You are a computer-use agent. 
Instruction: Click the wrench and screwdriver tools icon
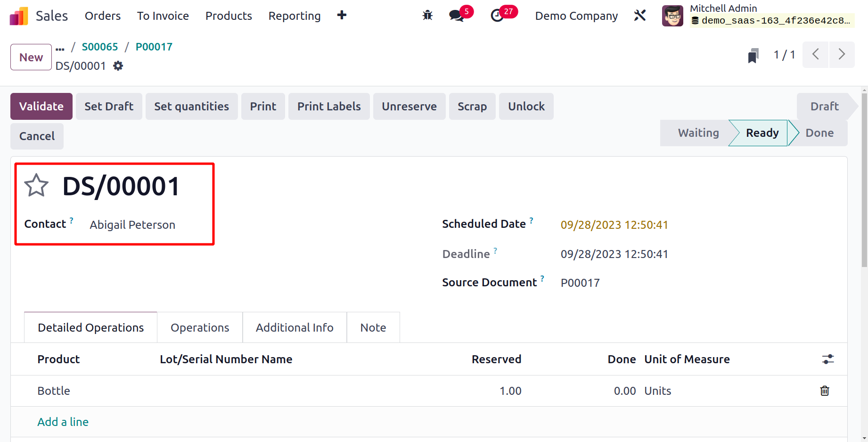[639, 16]
